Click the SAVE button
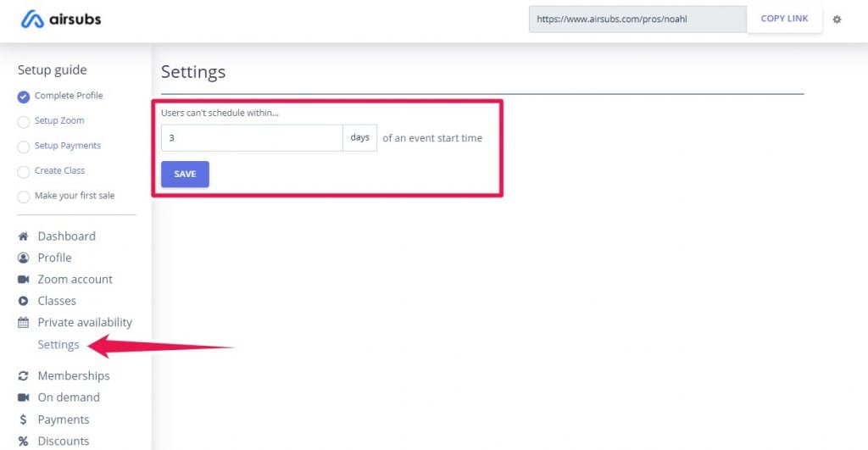 (185, 174)
